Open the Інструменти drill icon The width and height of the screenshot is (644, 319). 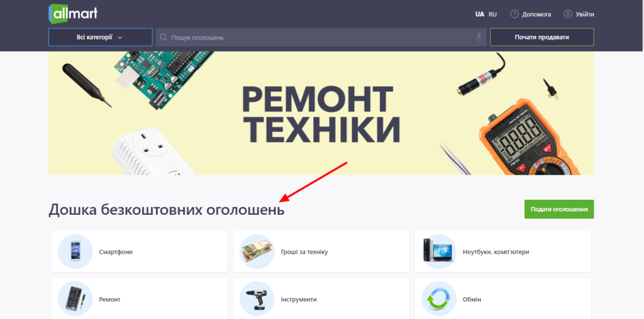point(257,299)
